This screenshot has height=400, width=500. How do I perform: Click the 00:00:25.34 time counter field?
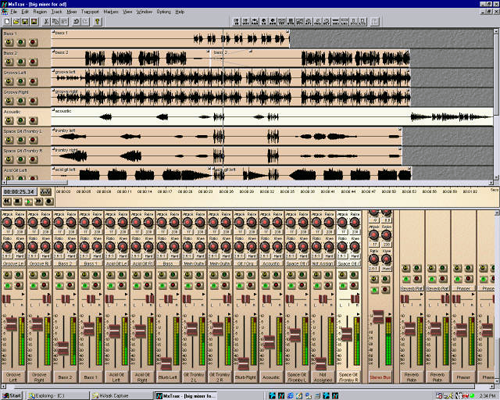pyautogui.click(x=19, y=192)
